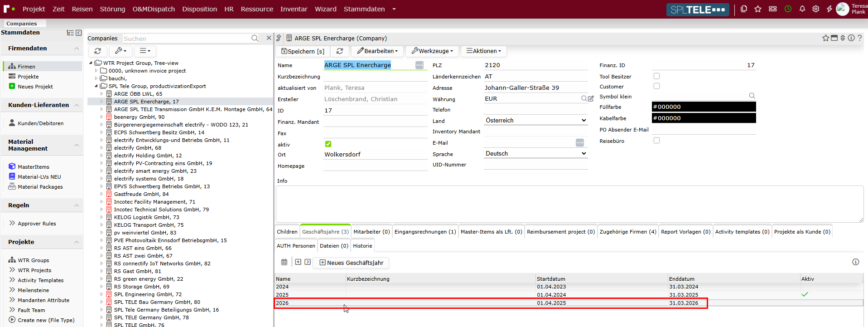Screen dimensions: 868x327
Task: Expand the ARGE ÖBB LWL tree node
Action: tap(101, 94)
